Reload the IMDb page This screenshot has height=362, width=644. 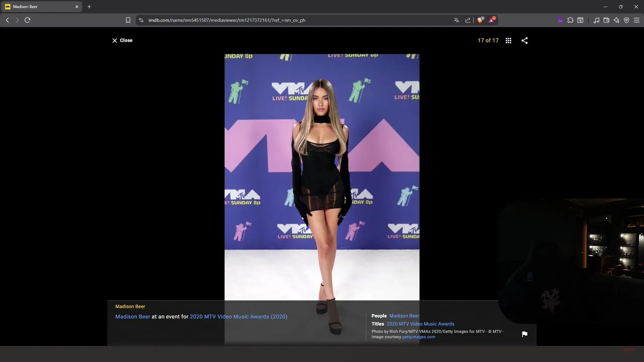27,20
